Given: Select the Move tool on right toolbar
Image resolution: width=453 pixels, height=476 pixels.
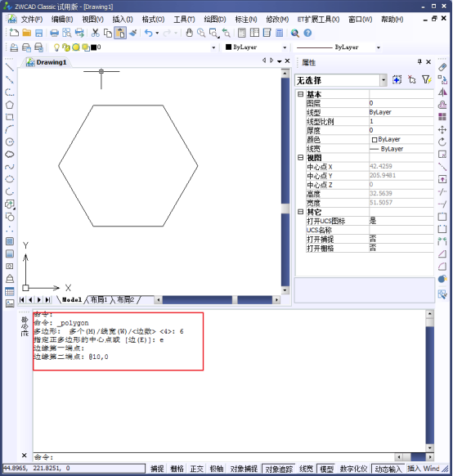Looking at the screenshot, I should pyautogui.click(x=442, y=130).
